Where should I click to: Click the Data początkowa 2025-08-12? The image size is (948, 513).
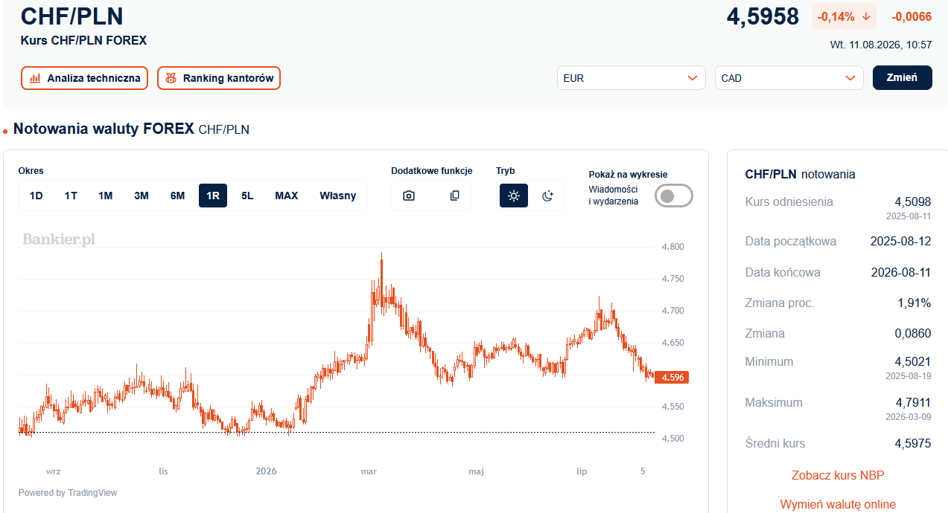[x=900, y=241]
